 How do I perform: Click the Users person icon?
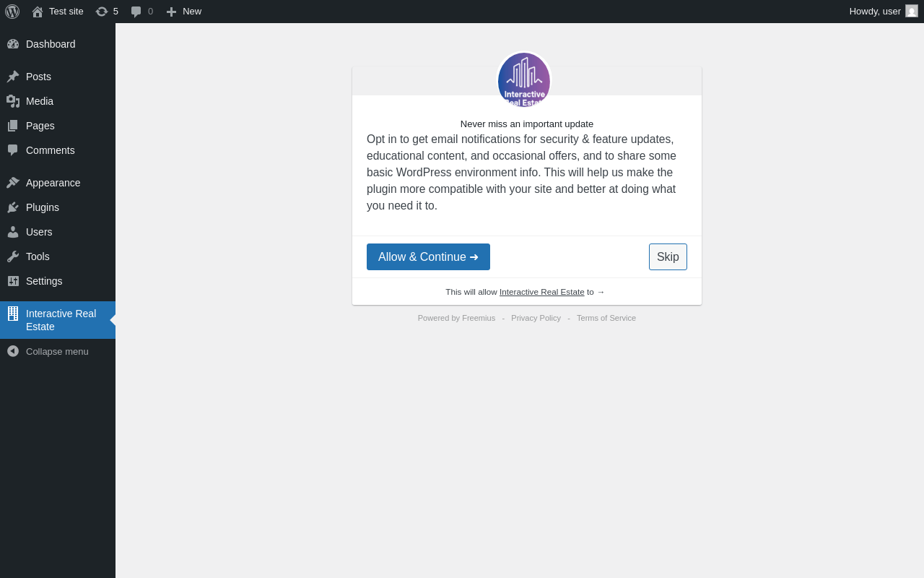(x=13, y=232)
